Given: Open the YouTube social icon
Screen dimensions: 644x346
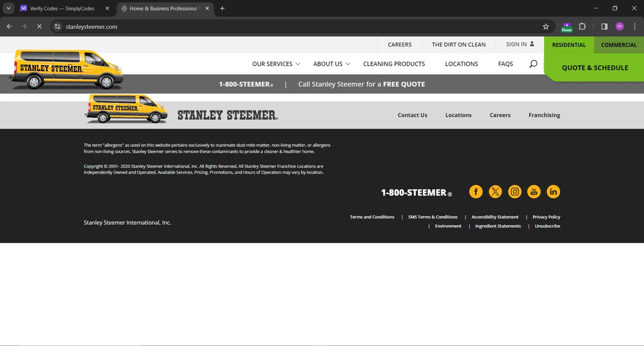Looking at the screenshot, I should tap(534, 192).
